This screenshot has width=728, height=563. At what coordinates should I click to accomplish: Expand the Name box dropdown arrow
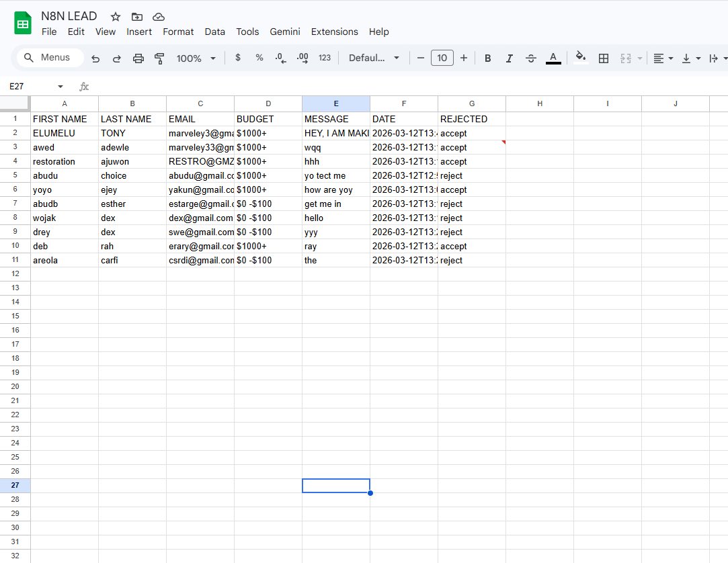pos(60,86)
